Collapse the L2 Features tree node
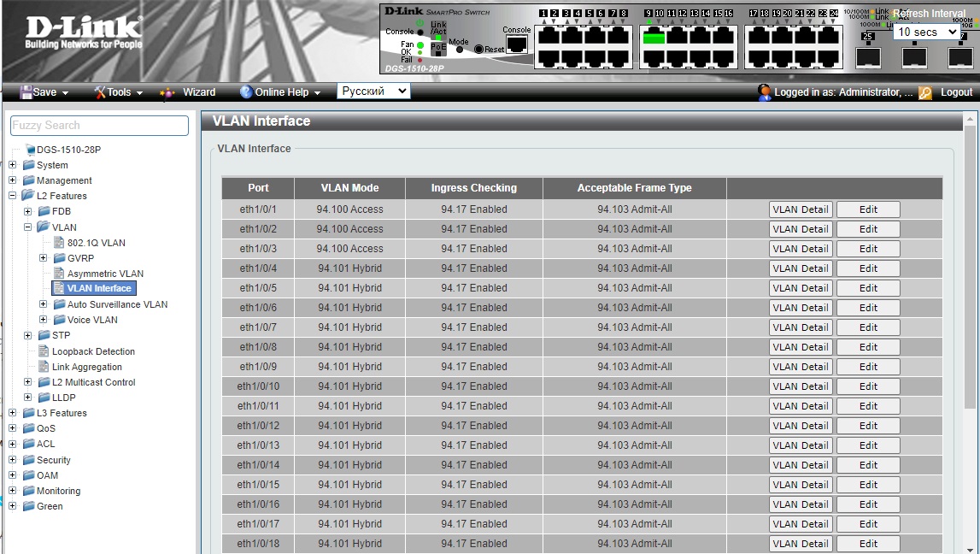980x554 pixels. [x=13, y=196]
